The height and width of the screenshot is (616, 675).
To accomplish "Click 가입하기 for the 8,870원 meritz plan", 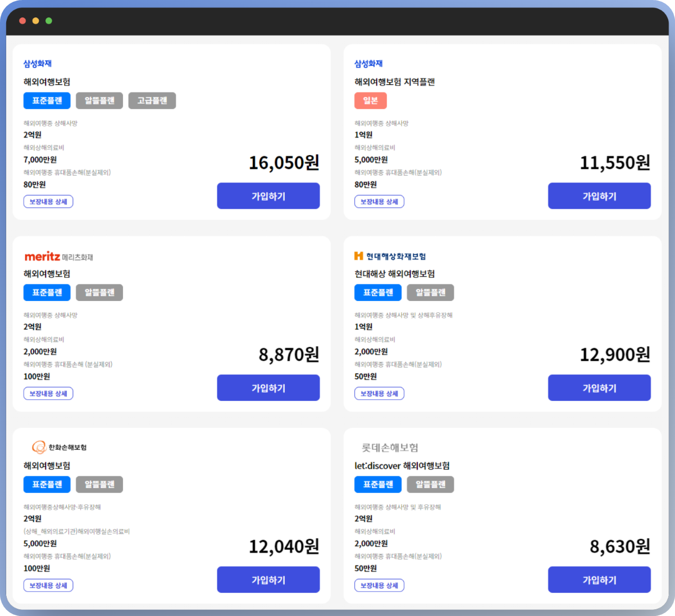I will click(x=268, y=388).
